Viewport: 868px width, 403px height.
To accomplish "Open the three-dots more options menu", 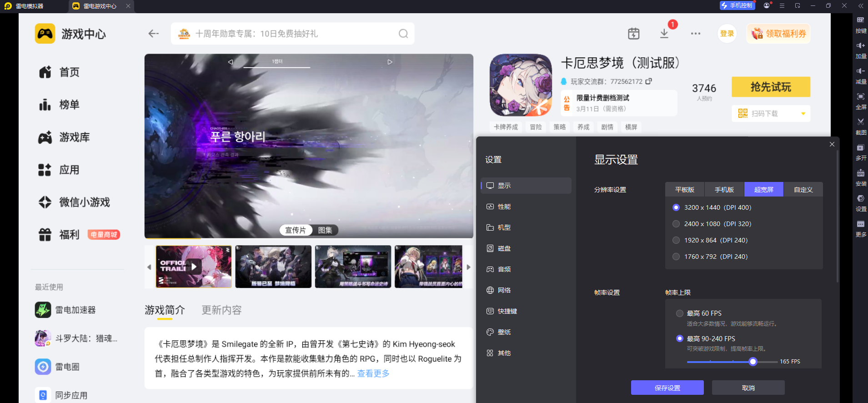I will click(696, 33).
